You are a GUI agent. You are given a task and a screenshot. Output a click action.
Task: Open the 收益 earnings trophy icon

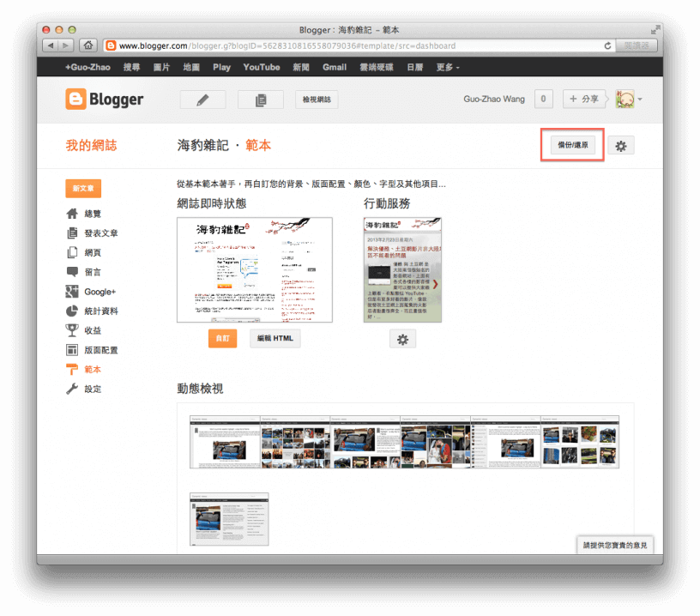coord(72,330)
